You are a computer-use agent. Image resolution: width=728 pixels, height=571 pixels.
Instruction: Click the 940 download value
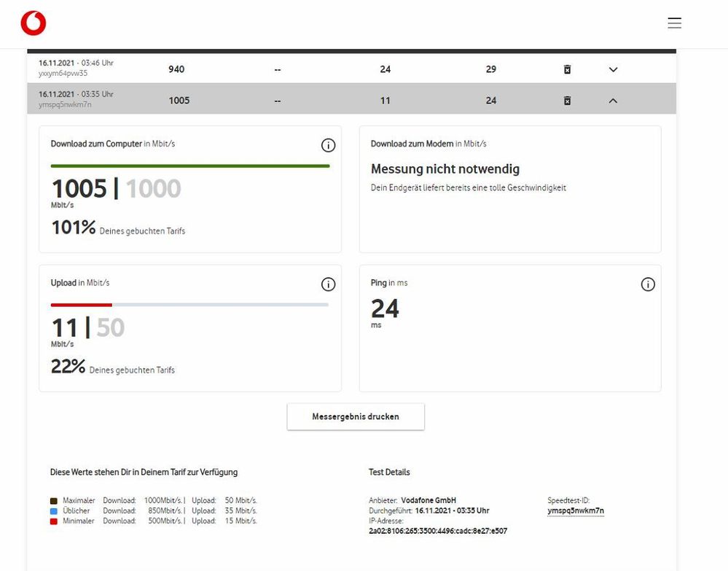click(176, 69)
